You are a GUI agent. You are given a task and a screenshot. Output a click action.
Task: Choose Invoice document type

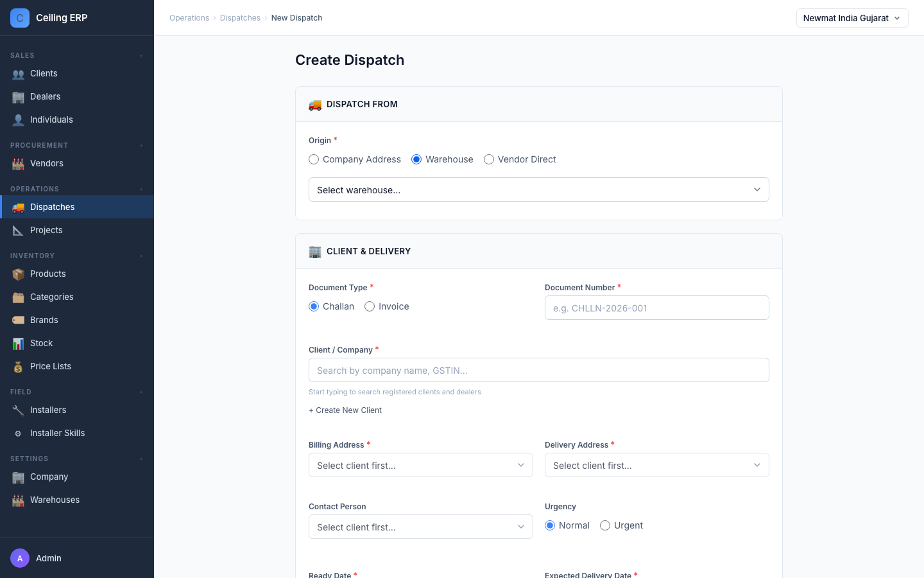pos(387,306)
